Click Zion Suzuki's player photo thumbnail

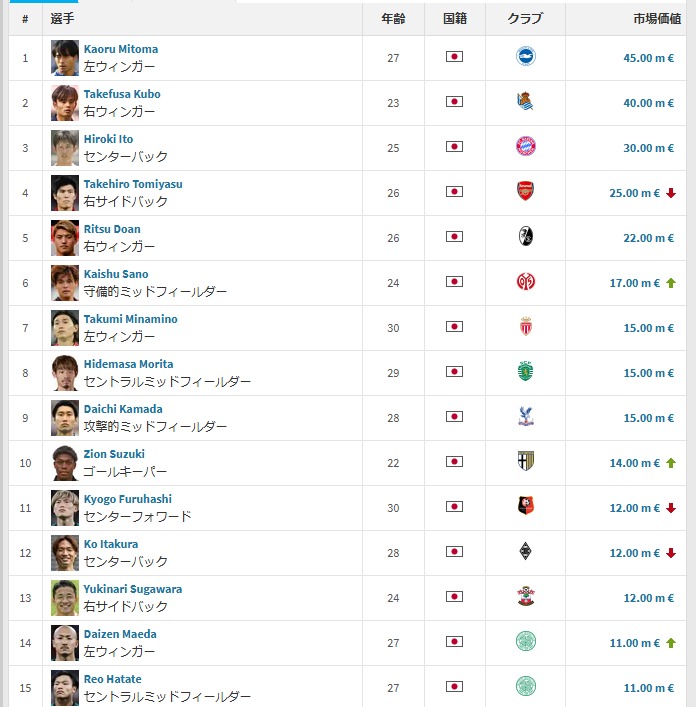click(x=65, y=462)
